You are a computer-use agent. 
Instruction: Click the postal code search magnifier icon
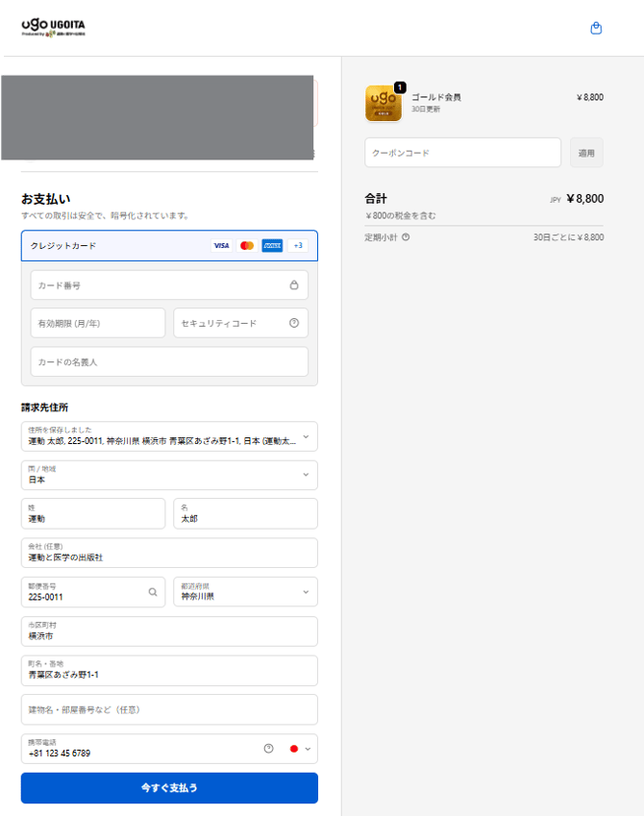pyautogui.click(x=152, y=592)
